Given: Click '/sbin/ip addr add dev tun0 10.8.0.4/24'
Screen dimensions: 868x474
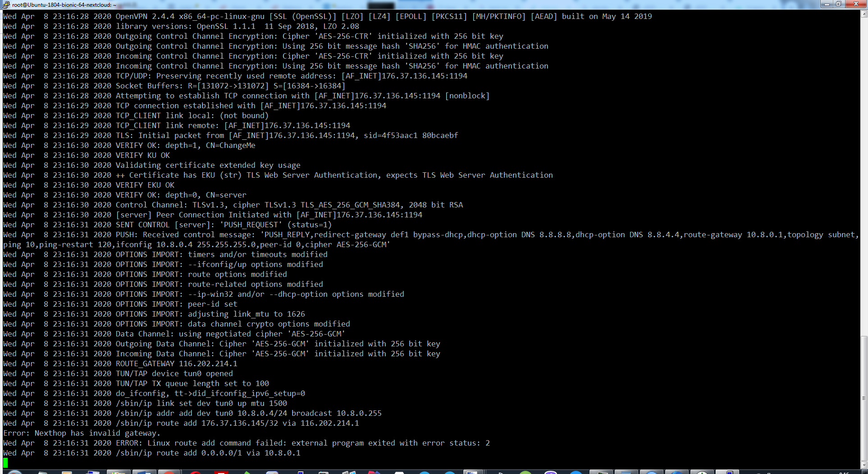Looking at the screenshot, I should click(x=201, y=413).
